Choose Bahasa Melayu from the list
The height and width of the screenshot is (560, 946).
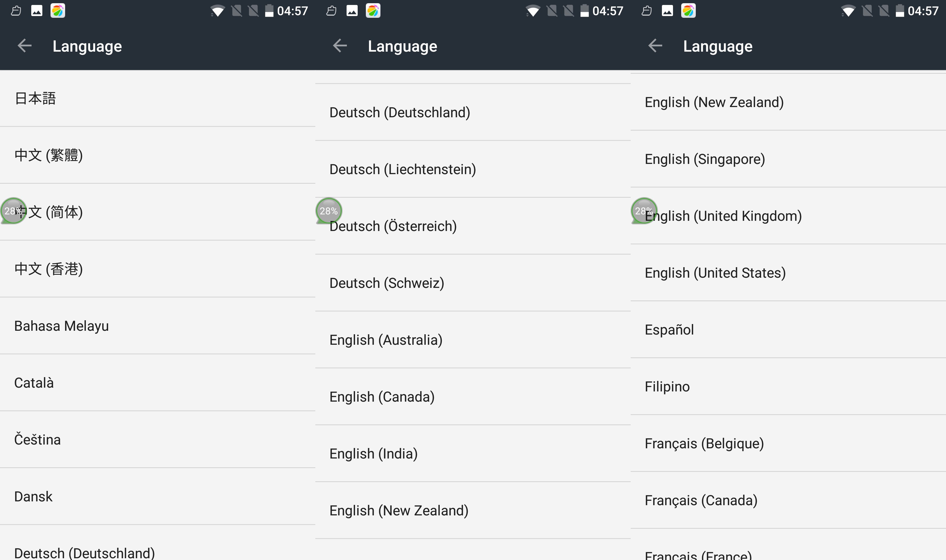(157, 326)
